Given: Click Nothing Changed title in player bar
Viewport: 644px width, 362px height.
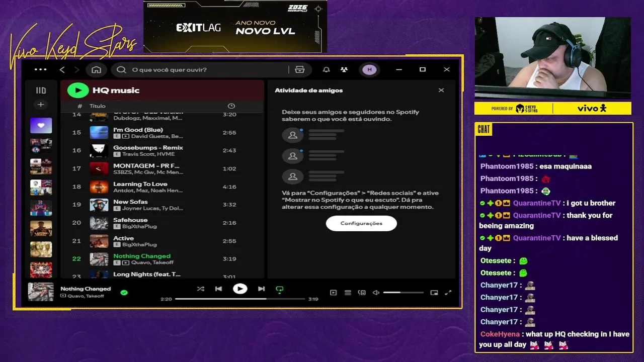Looking at the screenshot, I should click(86, 289).
